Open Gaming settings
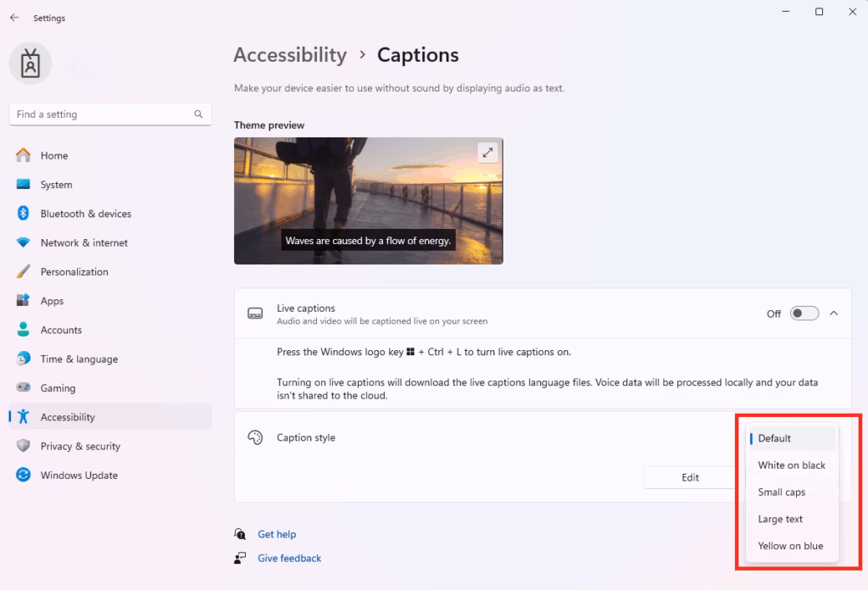Screen dimensions: 868x590 point(111,388)
